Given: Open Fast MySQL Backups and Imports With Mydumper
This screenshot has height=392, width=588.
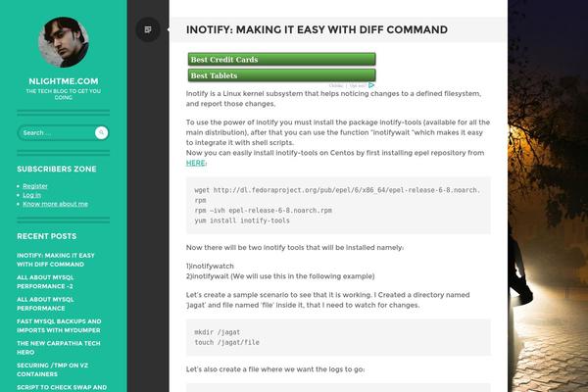Looking at the screenshot, I should (x=59, y=325).
